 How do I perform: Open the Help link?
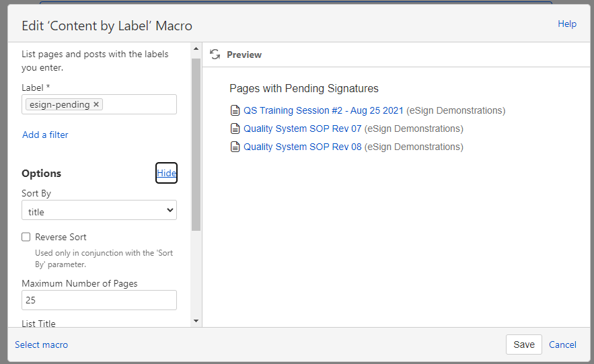566,24
